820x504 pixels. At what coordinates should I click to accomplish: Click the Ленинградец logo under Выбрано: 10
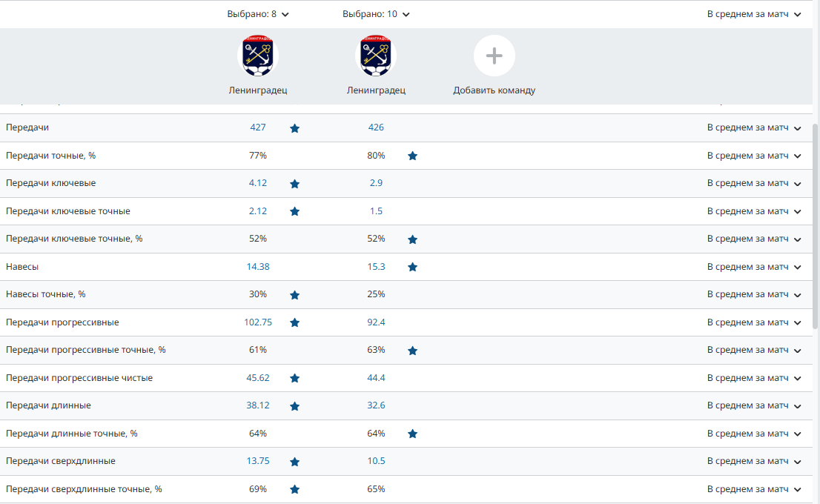click(x=376, y=56)
